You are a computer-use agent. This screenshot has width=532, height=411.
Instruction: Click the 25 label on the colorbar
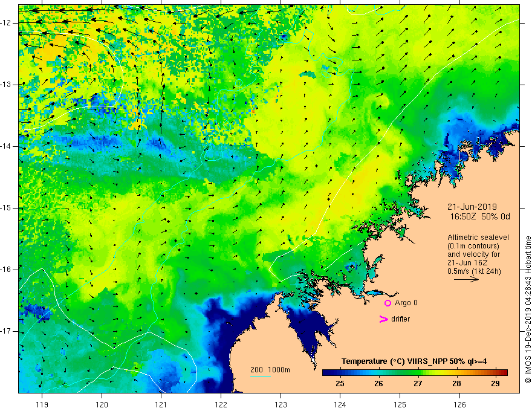[340, 384]
